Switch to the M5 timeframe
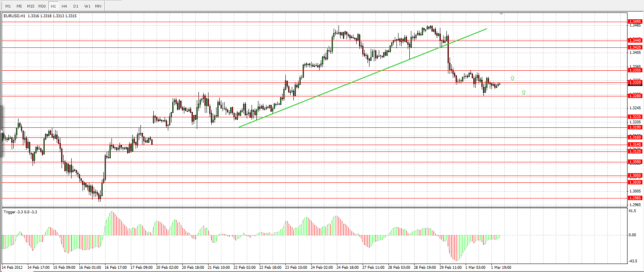The height and width of the screenshot is (272, 644). point(19,6)
